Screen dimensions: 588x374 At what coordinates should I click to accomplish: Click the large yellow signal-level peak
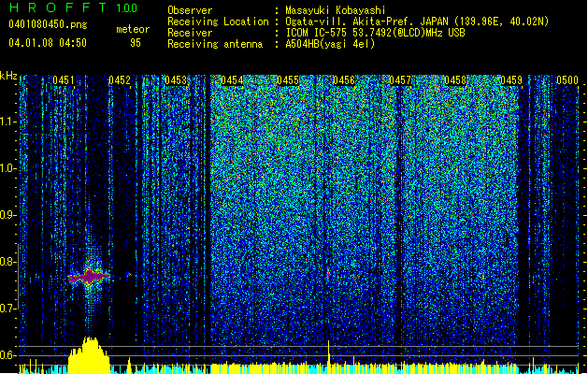tap(89, 355)
